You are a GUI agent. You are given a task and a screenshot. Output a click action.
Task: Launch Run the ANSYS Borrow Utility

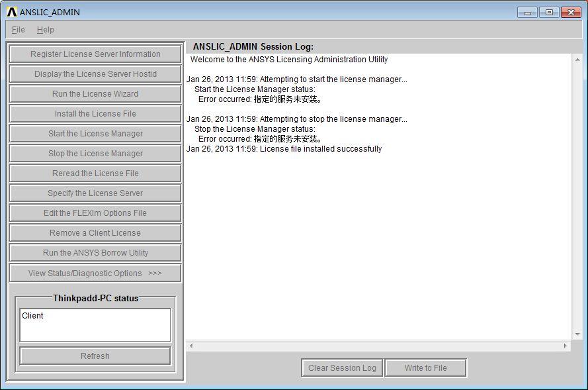click(95, 253)
